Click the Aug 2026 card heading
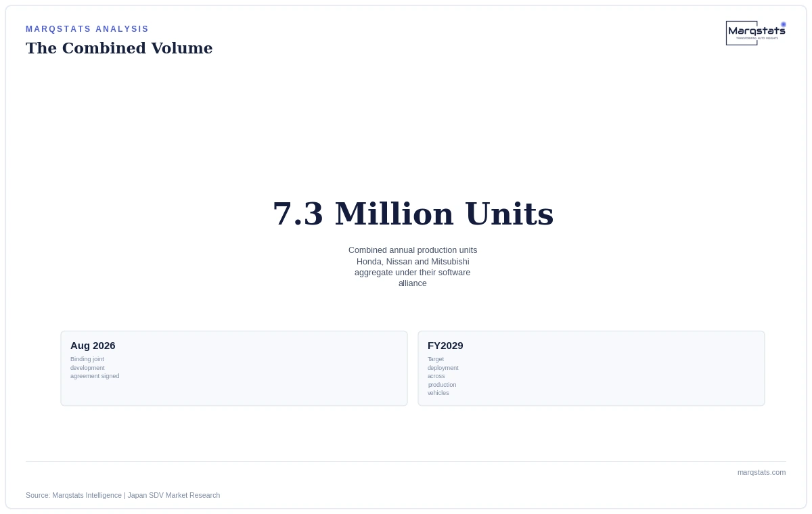The height and width of the screenshot is (514, 812). (x=93, y=346)
